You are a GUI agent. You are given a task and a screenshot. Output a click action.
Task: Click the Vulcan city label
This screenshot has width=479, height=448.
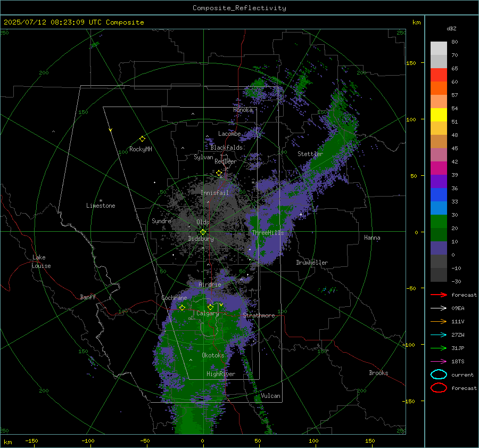coord(270,396)
